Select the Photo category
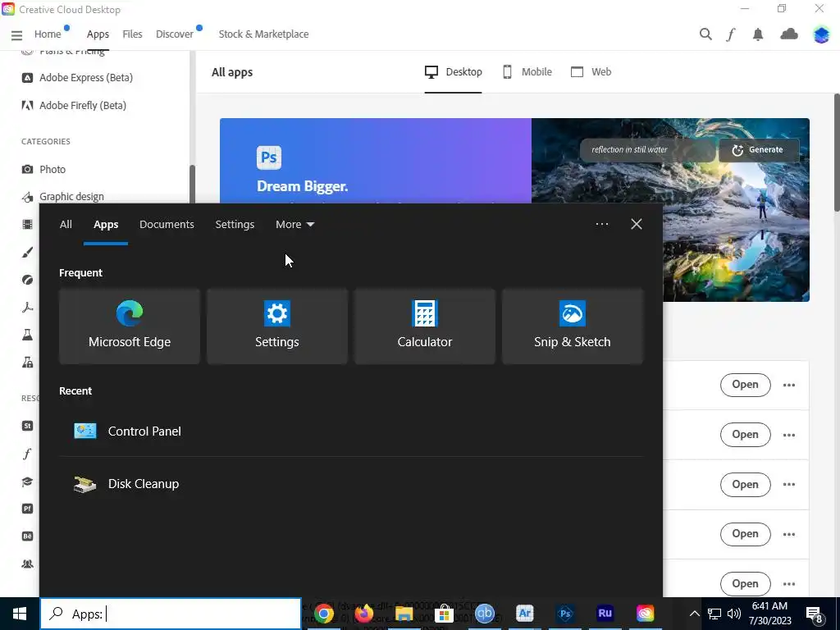 click(x=43, y=169)
